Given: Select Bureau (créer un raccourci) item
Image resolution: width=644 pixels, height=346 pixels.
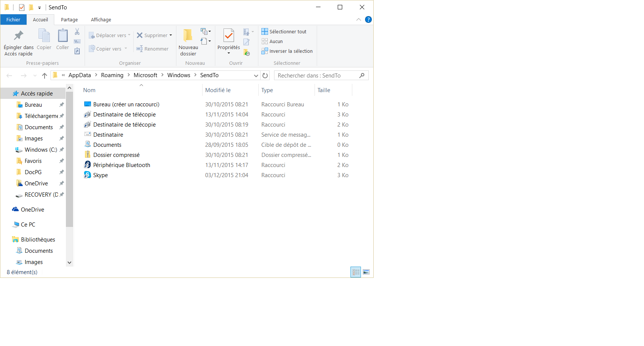Looking at the screenshot, I should pos(122,104).
